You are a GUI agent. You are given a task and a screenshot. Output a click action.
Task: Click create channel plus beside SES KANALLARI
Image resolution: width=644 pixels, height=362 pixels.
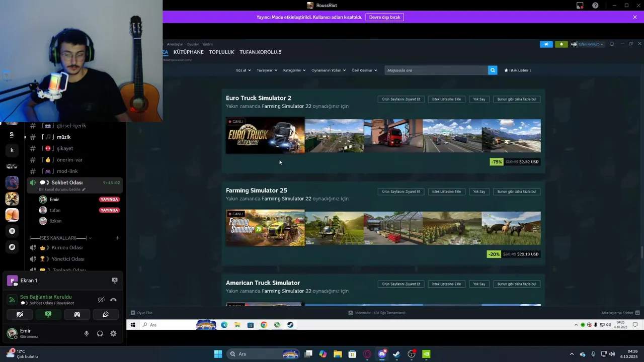point(117,238)
